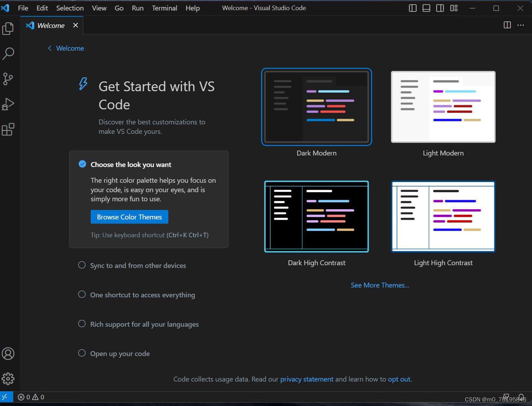Image resolution: width=532 pixels, height=406 pixels.
Task: Select the Sync to and from other devices step
Action: tap(138, 266)
